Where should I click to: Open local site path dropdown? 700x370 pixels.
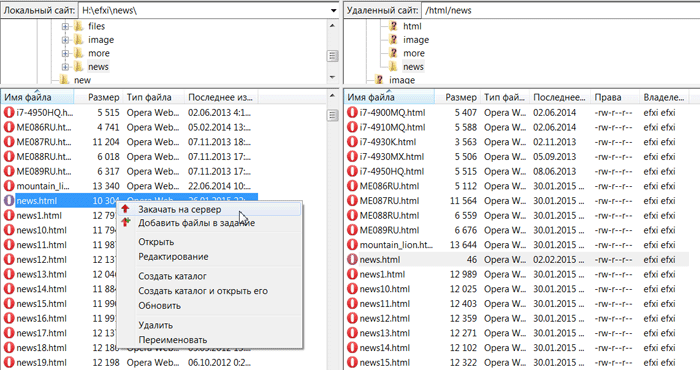tap(333, 10)
